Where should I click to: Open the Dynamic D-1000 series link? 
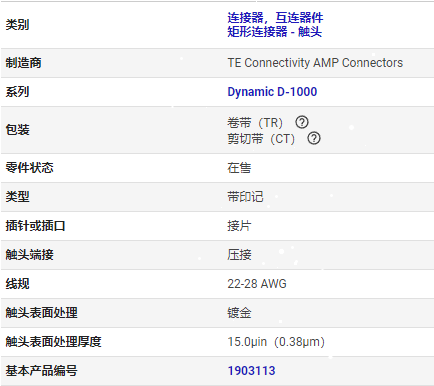[x=272, y=92]
